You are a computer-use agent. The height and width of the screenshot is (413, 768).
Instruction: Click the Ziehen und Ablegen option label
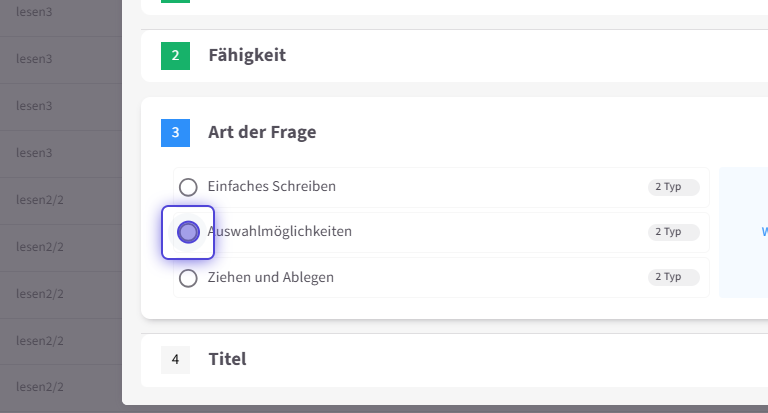pyautogui.click(x=270, y=278)
